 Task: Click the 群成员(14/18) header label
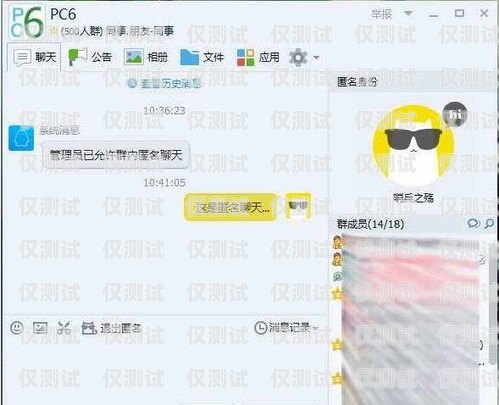370,224
